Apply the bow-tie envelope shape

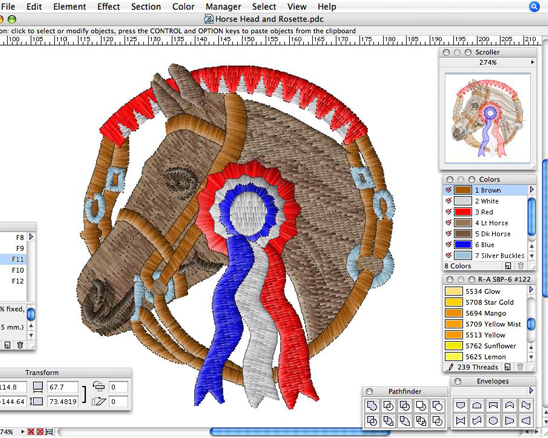[460, 421]
